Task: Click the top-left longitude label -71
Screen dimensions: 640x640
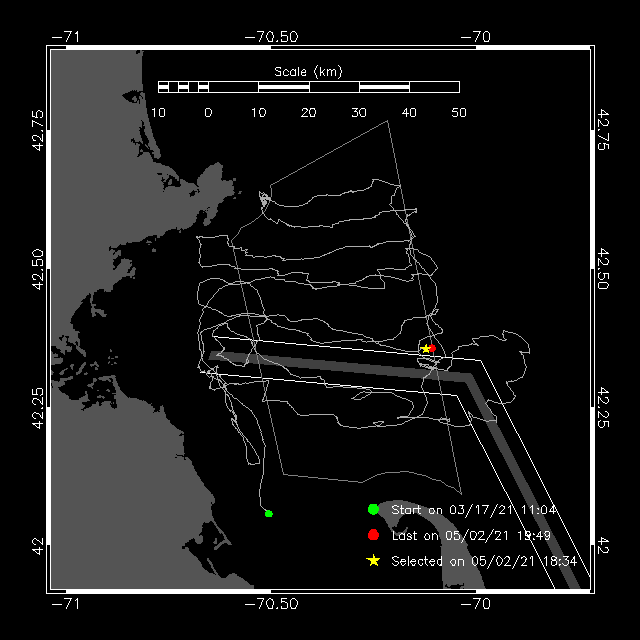Action: coord(66,37)
